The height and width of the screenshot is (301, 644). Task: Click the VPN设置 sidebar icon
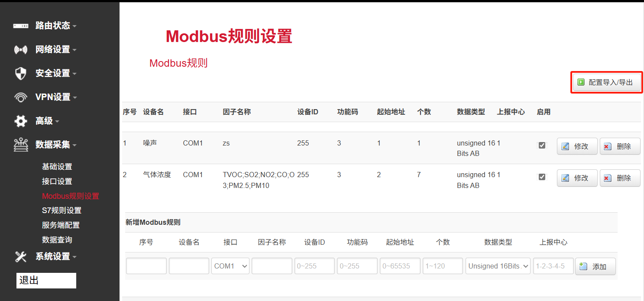click(x=20, y=97)
